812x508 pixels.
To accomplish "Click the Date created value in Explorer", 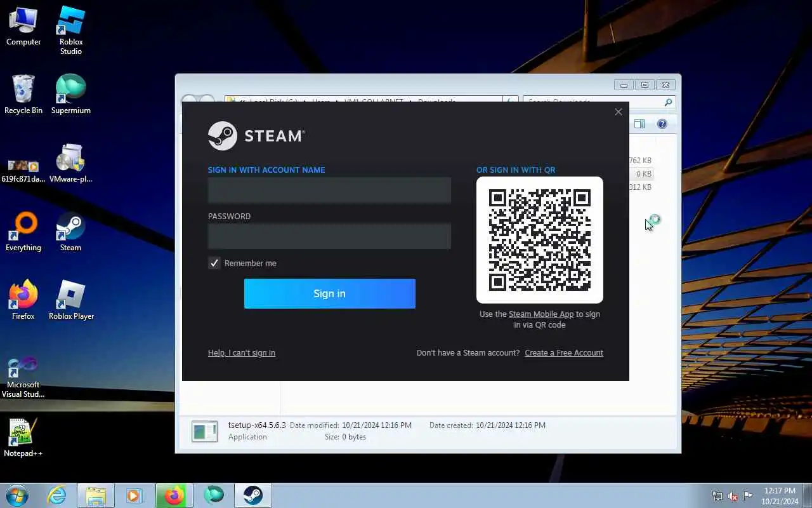I will tap(511, 425).
